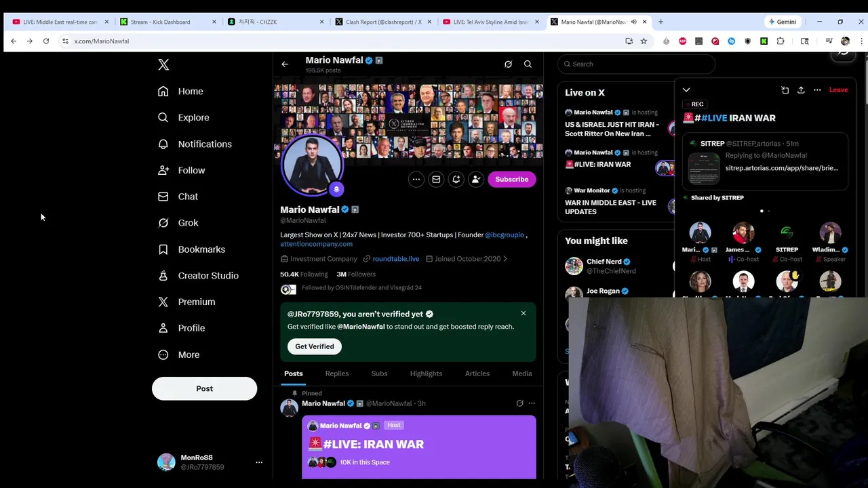Viewport: 868px width, 488px height.
Task: Click the X search input field
Action: 636,64
